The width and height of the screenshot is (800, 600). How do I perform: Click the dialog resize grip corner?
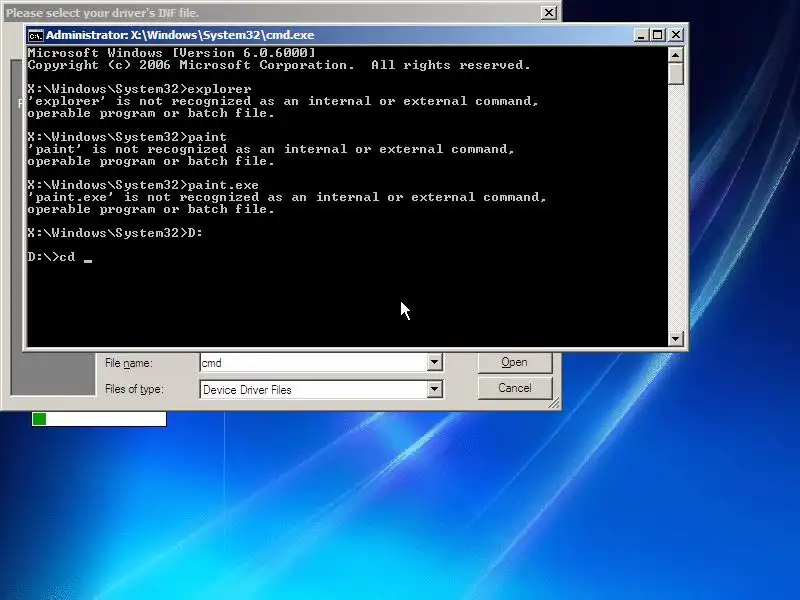(554, 404)
